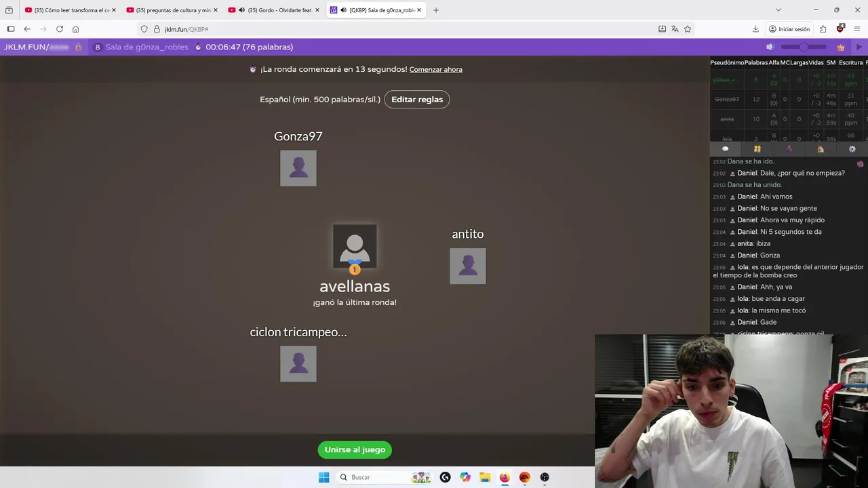Viewport: 868px width, 488px height.
Task: Open a new browser tab
Action: 435,10
